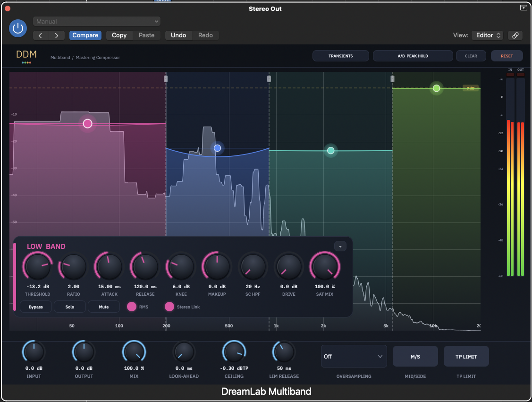The height and width of the screenshot is (402, 532).
Task: Solo the low band
Action: click(70, 307)
